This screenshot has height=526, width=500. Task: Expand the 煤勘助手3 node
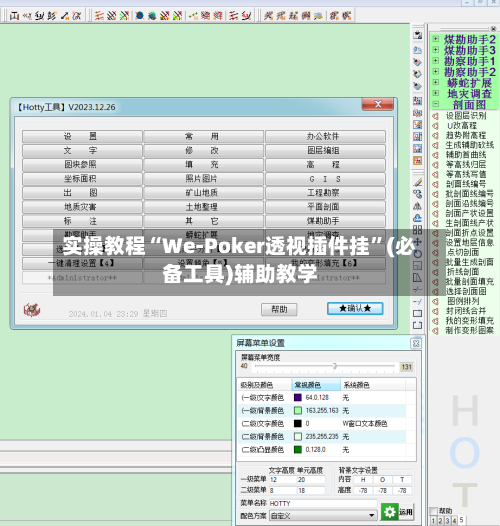click(436, 50)
